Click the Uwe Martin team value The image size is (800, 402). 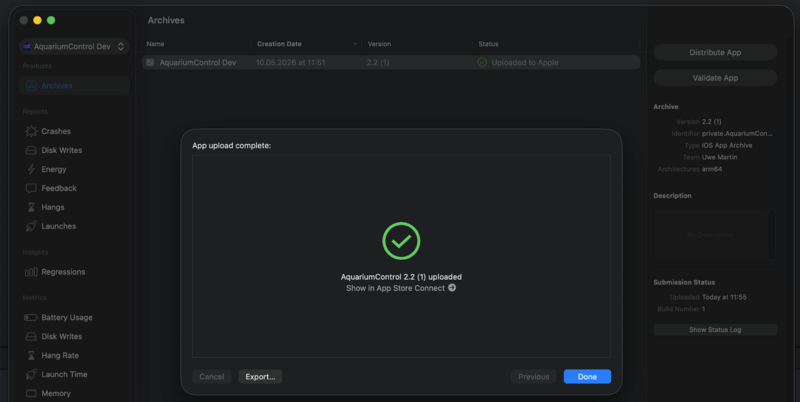[x=719, y=157]
